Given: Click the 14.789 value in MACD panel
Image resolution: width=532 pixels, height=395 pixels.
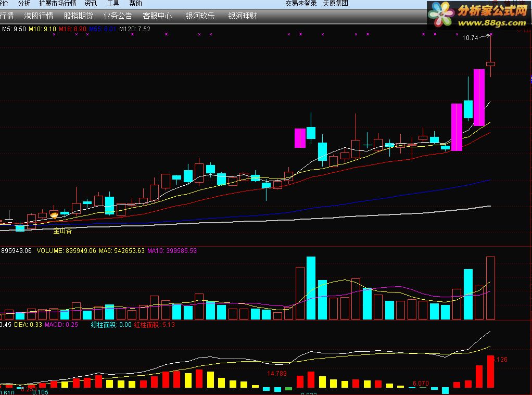Looking at the screenshot, I should point(277,374).
